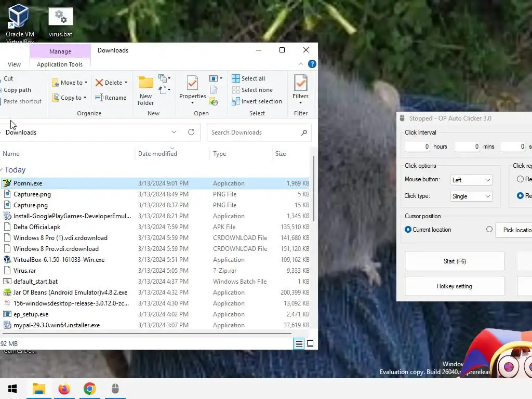532x399 pixels.
Task: Click Copy path in ribbon
Action: pyautogui.click(x=17, y=90)
